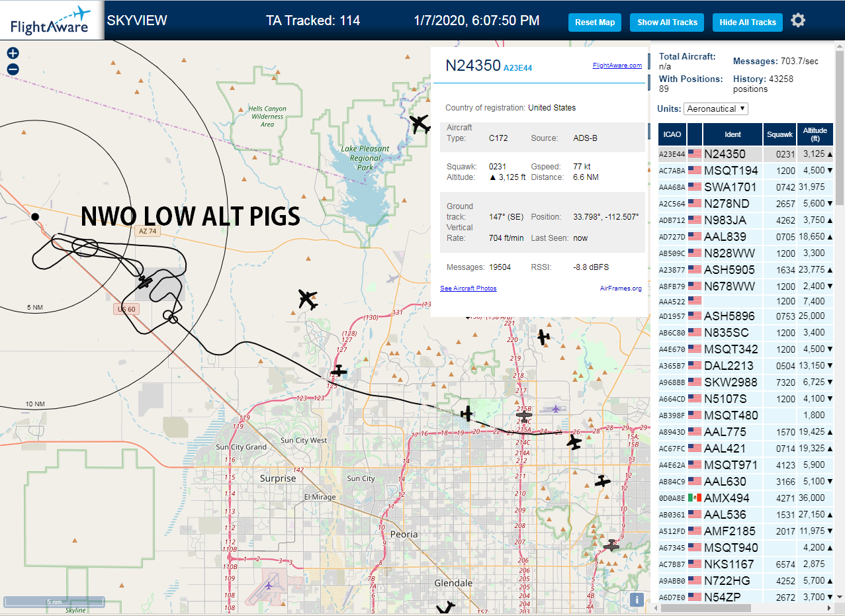
Task: Click the SKYVIEW title text
Action: pos(137,21)
